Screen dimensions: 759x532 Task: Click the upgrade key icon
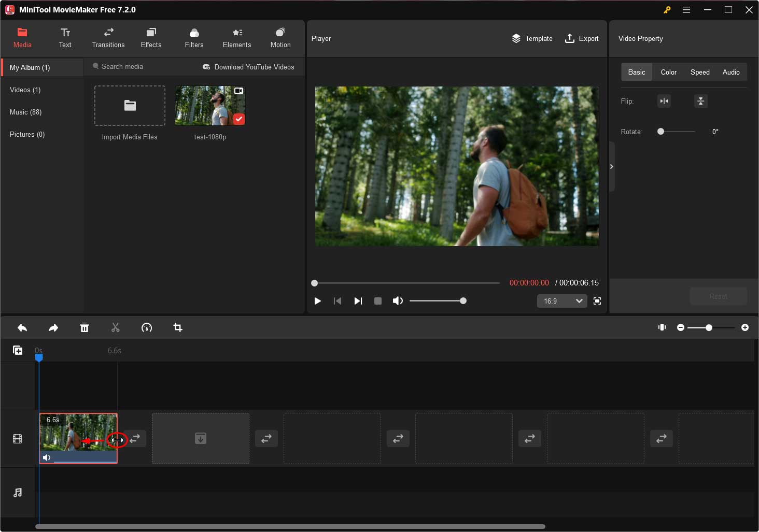(x=667, y=10)
